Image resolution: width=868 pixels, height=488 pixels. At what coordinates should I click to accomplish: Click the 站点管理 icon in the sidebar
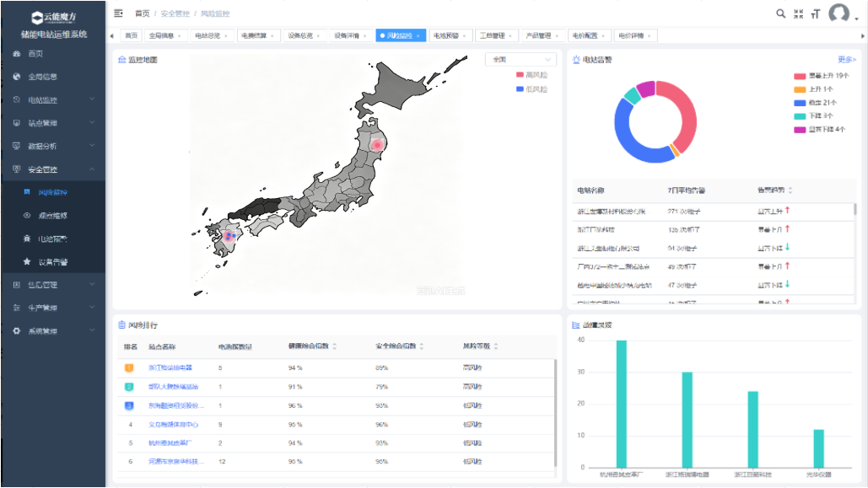[x=17, y=123]
